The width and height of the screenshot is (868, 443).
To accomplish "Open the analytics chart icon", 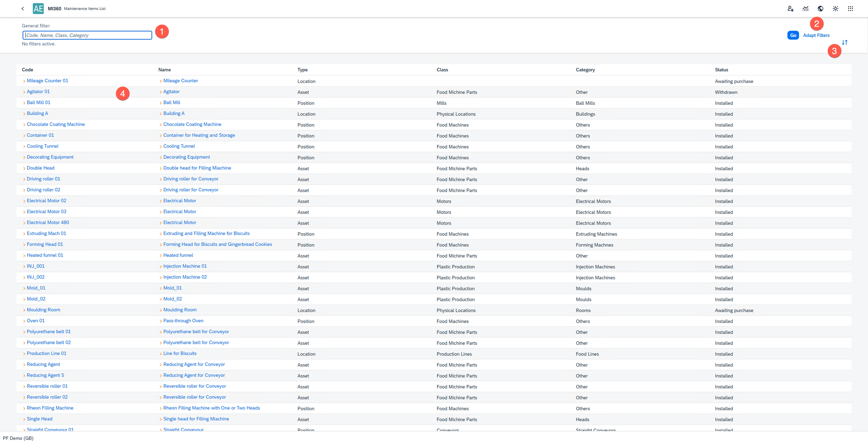I will (x=805, y=9).
